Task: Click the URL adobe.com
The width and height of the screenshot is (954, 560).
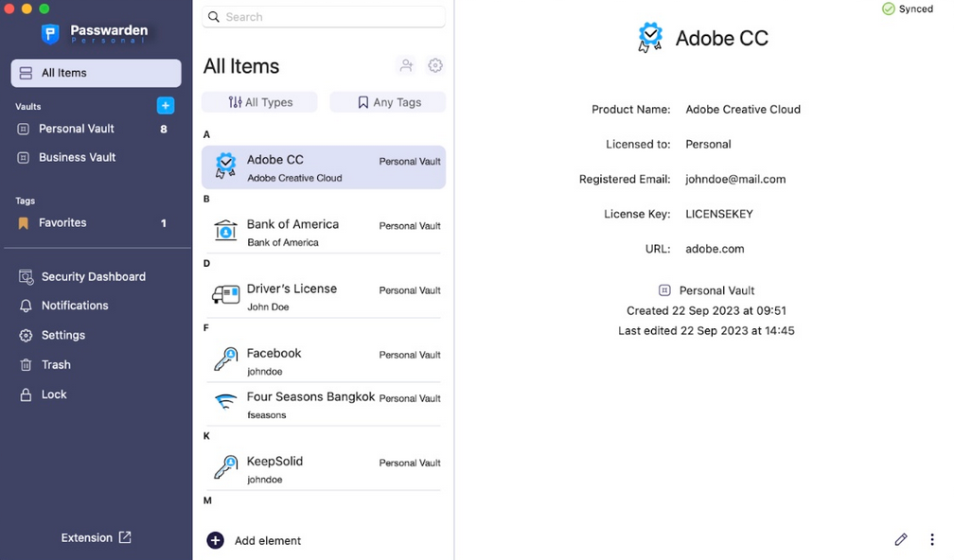Action: click(x=715, y=250)
